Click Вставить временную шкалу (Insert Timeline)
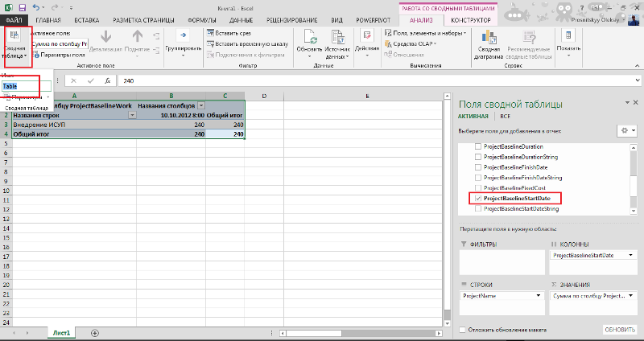 [x=248, y=44]
